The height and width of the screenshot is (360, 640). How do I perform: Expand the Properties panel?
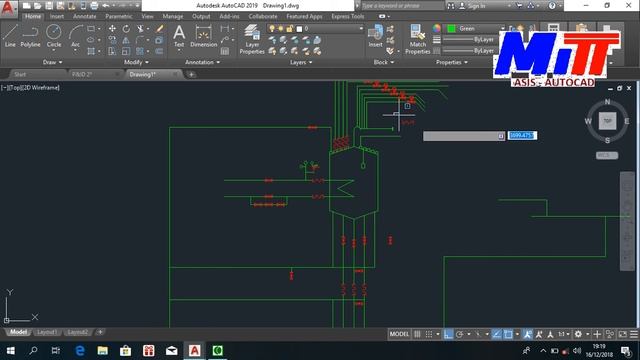pos(451,62)
